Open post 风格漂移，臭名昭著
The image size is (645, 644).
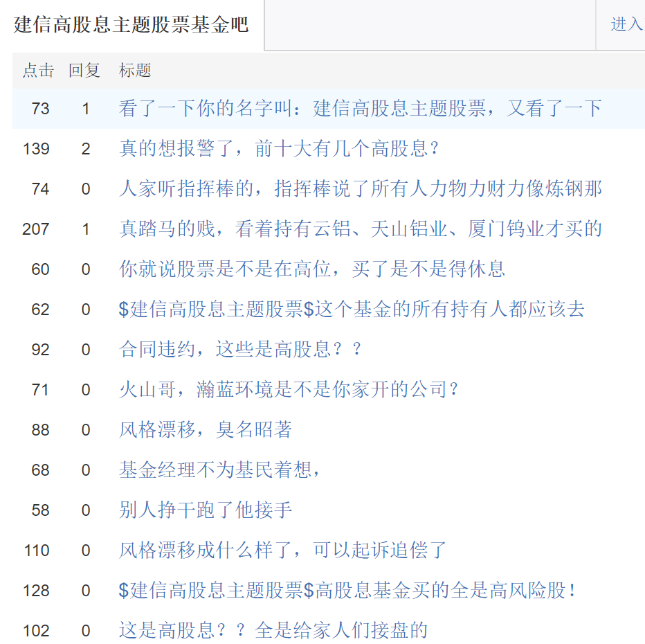(206, 429)
